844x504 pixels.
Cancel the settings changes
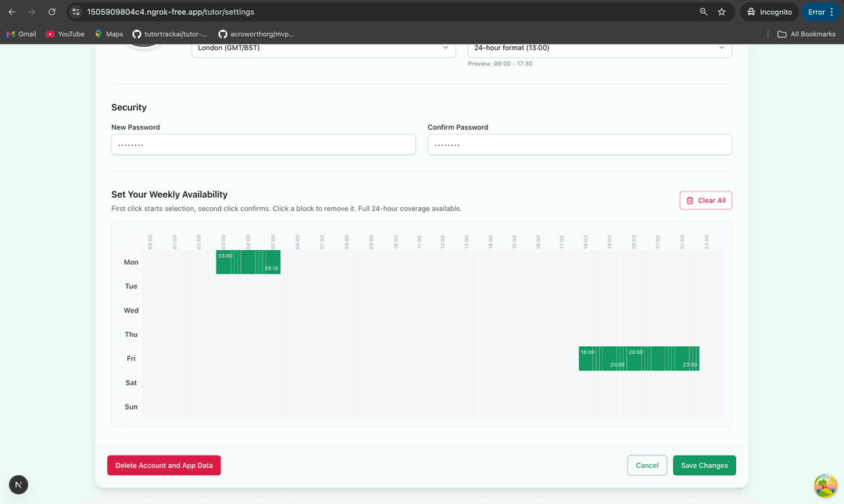coord(647,465)
